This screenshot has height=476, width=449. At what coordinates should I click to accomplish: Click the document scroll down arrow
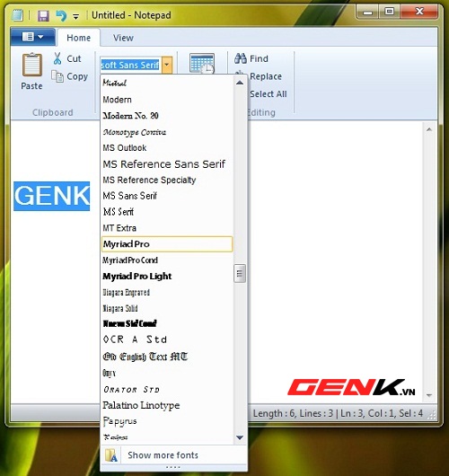coord(429,395)
